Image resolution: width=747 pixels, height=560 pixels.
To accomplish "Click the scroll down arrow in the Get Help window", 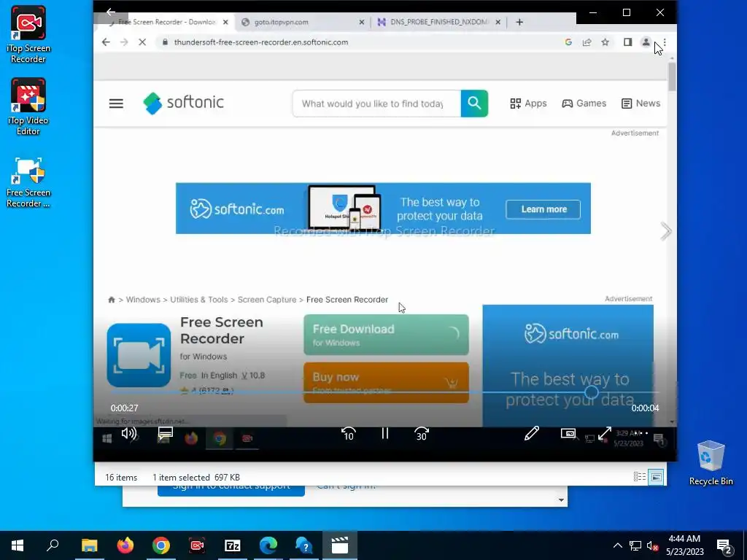I will tap(561, 500).
